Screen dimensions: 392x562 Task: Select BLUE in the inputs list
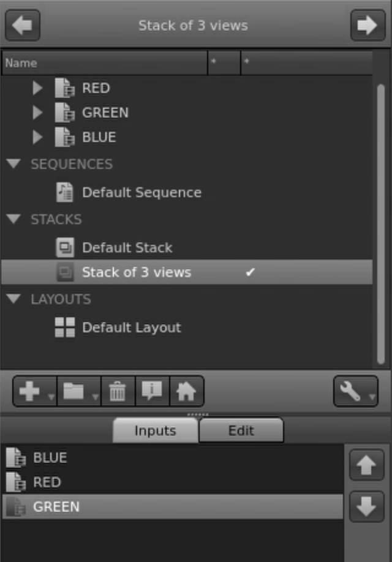tap(50, 457)
